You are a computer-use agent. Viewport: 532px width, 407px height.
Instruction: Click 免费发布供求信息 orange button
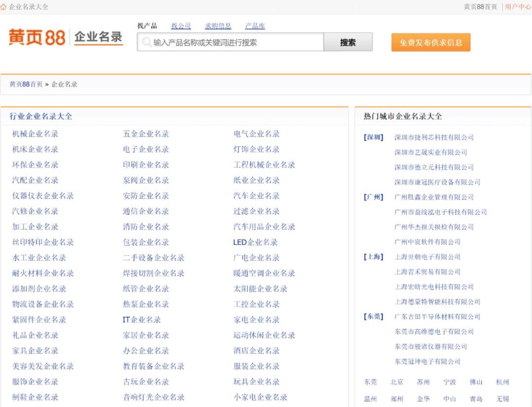pyautogui.click(x=431, y=43)
